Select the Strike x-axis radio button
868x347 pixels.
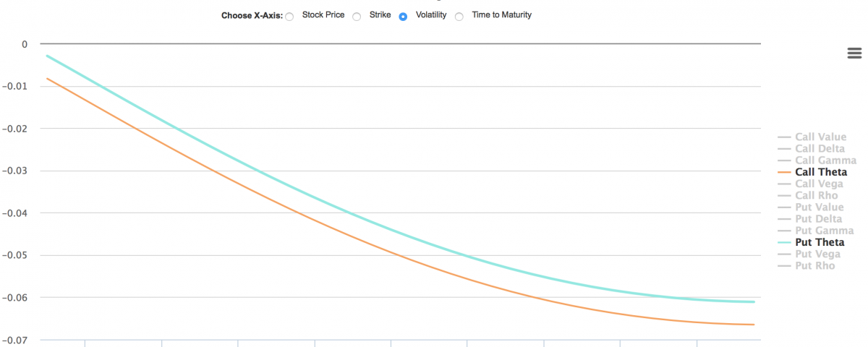tap(357, 17)
